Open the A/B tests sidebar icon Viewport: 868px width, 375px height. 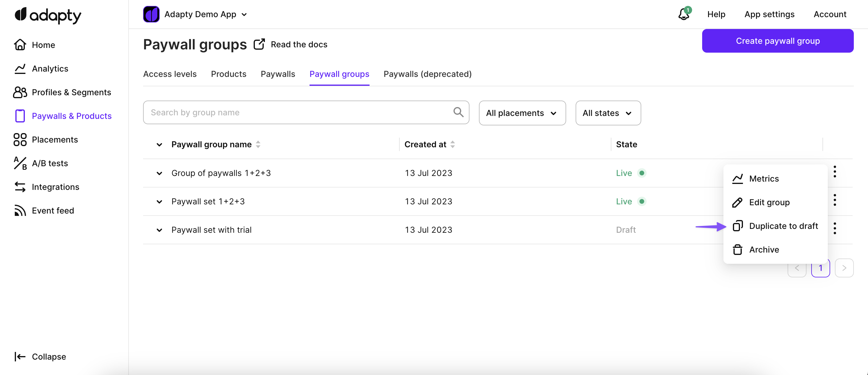pyautogui.click(x=20, y=164)
